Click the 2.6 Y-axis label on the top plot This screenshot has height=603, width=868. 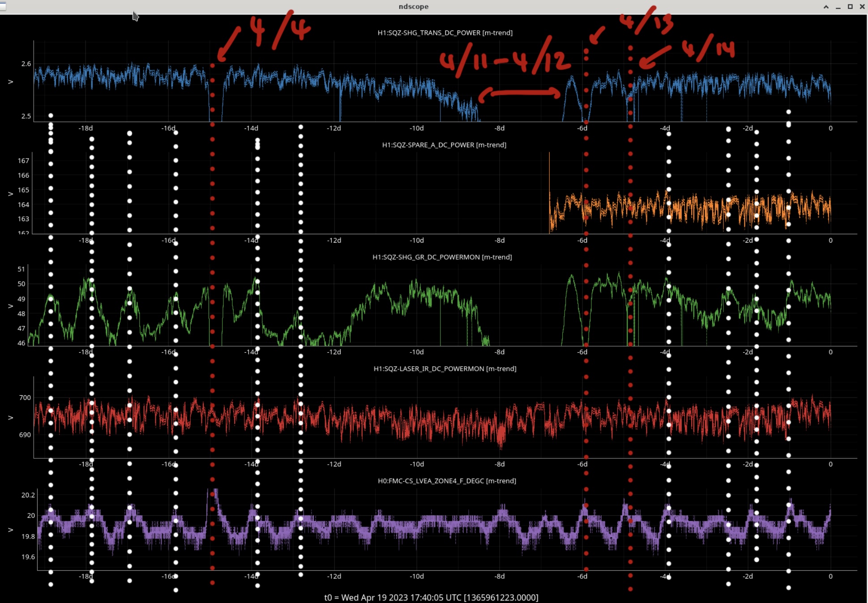pos(26,64)
